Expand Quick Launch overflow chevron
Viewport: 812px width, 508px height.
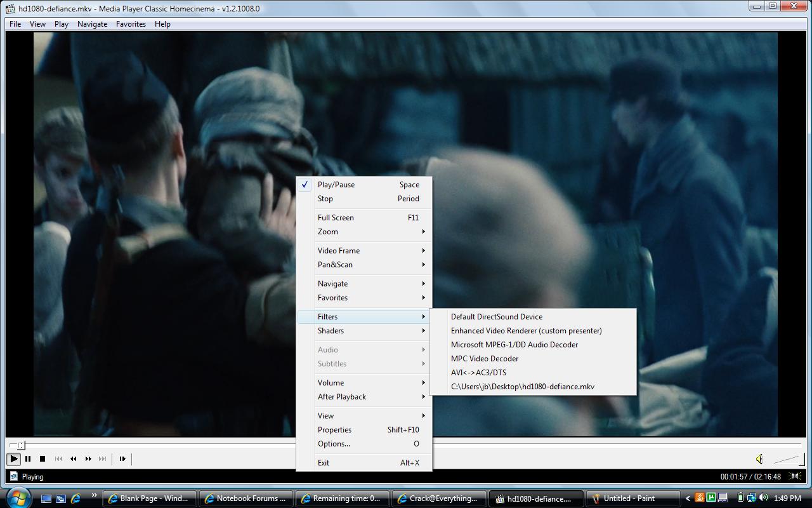(x=95, y=495)
